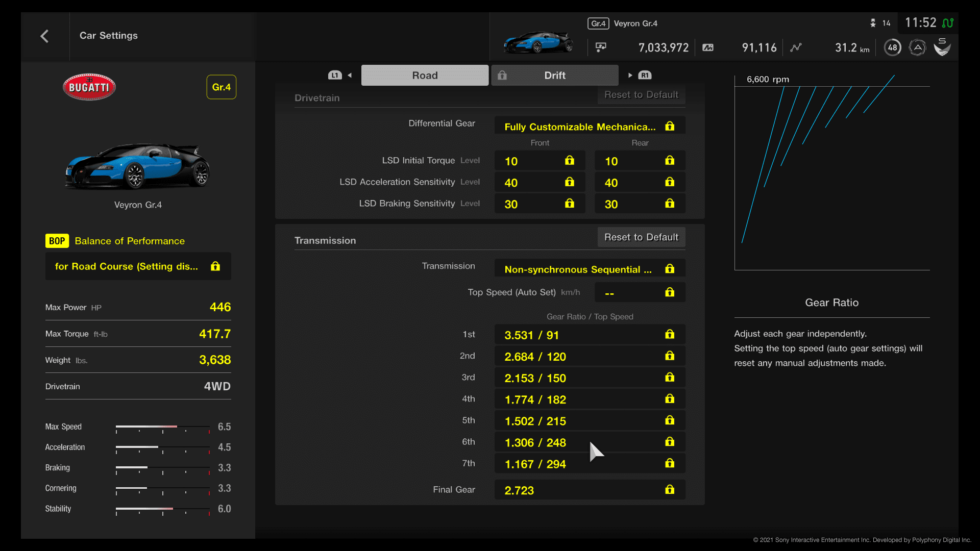Open Balance of Performance setting dropdown
This screenshot has width=980, height=551.
[138, 266]
